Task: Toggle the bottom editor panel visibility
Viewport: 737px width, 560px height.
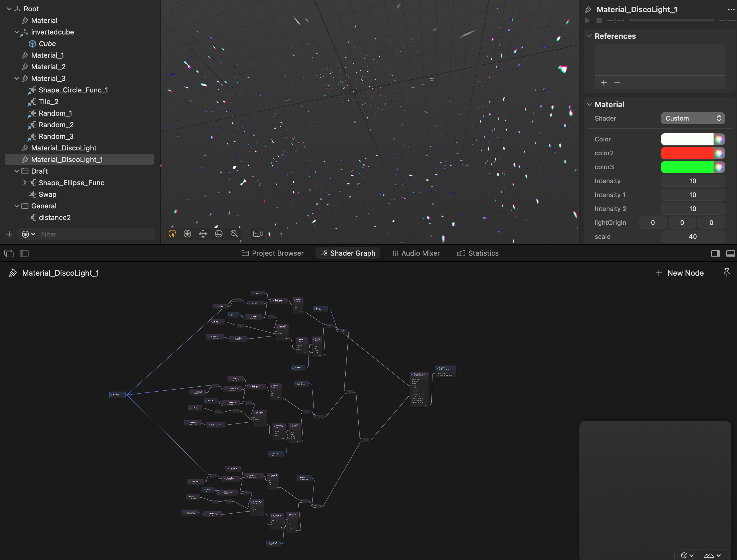Action: pyautogui.click(x=730, y=254)
